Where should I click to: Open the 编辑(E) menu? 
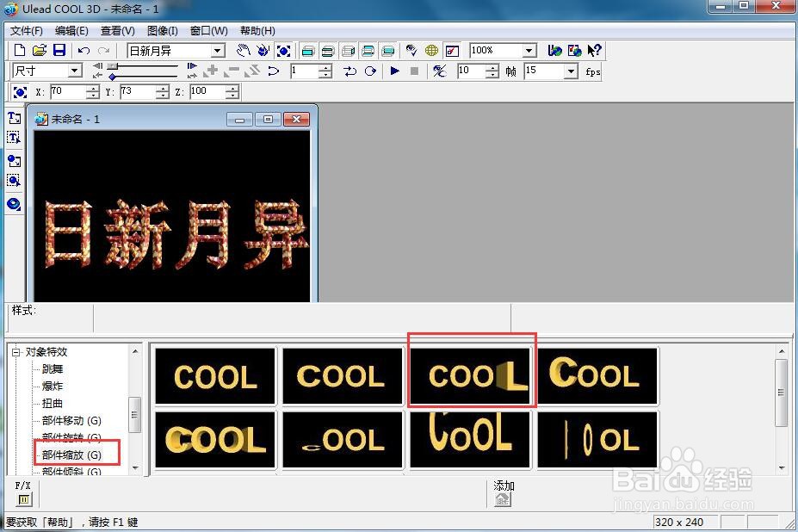tap(71, 31)
